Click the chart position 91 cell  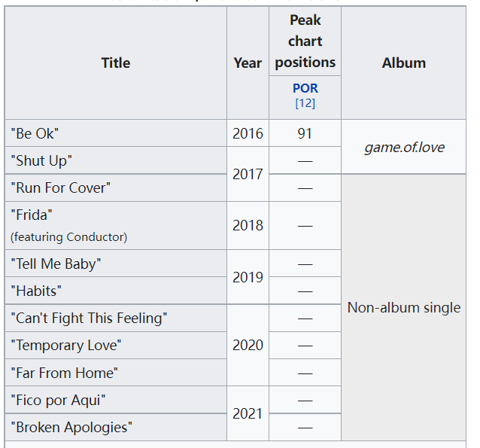305,134
